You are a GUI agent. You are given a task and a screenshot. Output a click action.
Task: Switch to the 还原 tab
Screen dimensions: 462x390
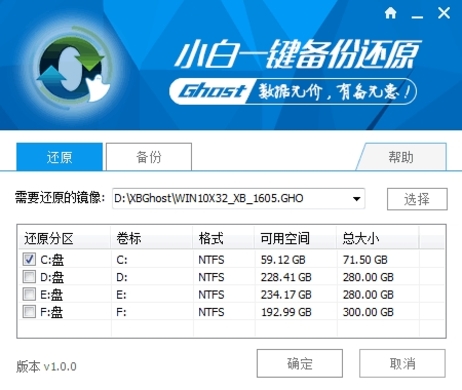(59, 157)
